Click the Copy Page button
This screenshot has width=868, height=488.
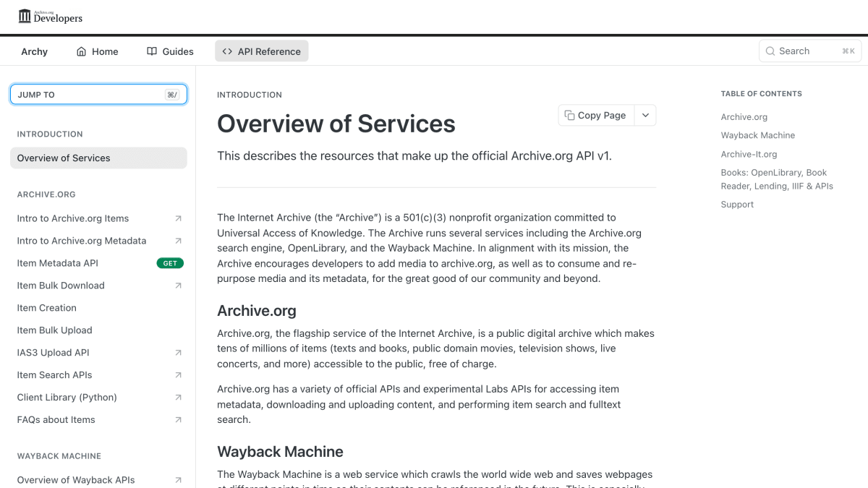tap(596, 116)
